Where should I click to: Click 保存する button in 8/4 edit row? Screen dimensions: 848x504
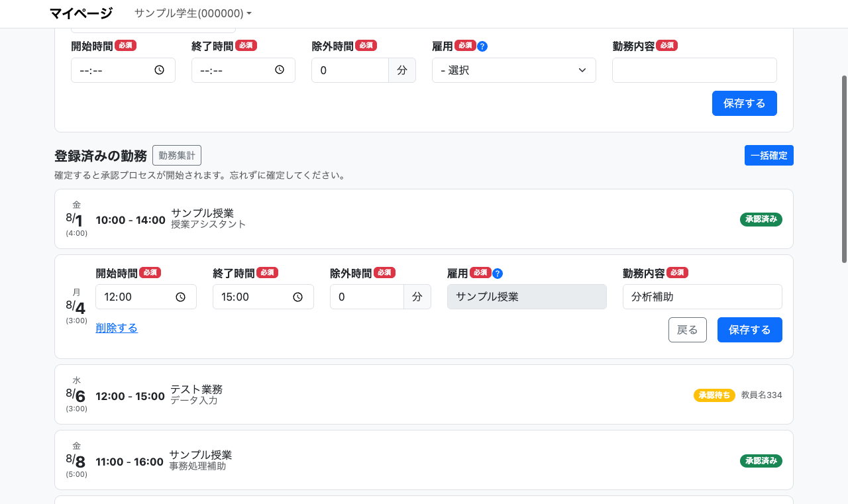click(750, 330)
